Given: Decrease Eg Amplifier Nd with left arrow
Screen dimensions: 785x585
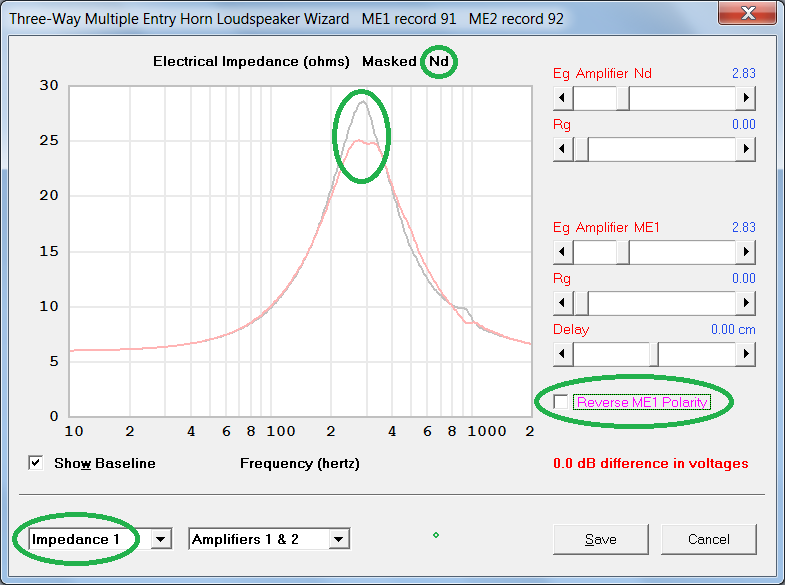Looking at the screenshot, I should [x=563, y=98].
